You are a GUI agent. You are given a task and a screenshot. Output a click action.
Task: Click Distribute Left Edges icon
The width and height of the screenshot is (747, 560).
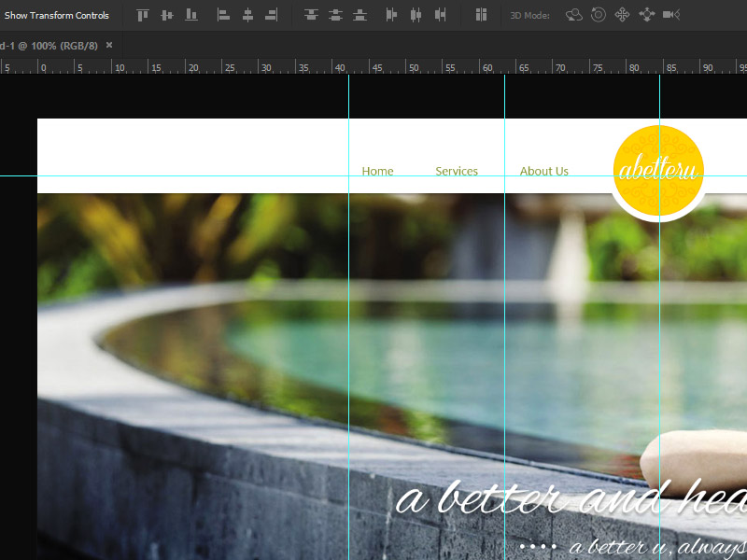pyautogui.click(x=391, y=15)
